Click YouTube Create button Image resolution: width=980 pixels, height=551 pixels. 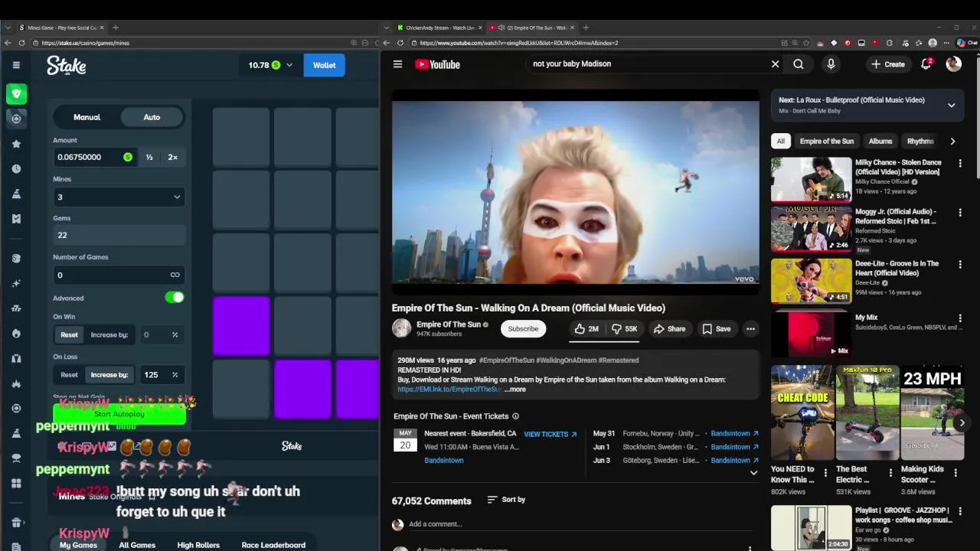point(888,64)
